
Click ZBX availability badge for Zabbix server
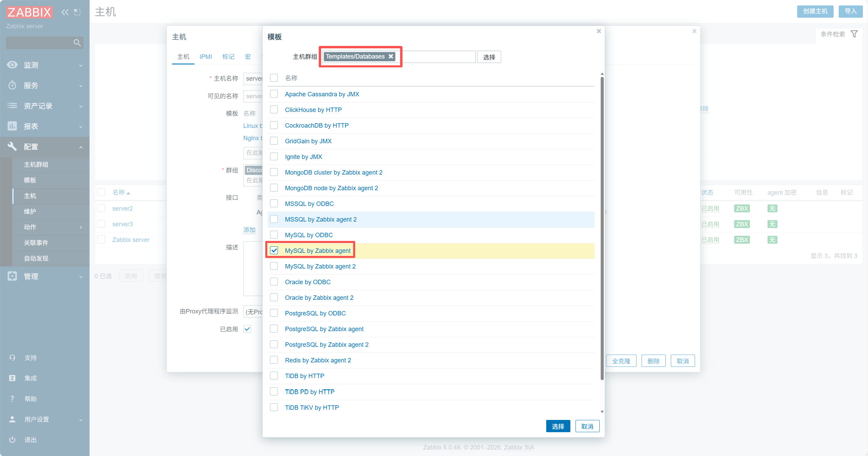[x=742, y=240]
